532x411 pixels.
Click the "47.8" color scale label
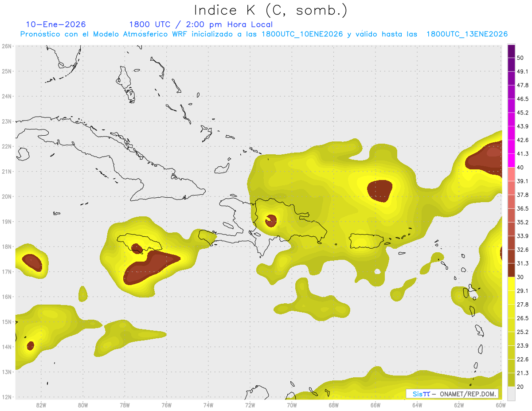522,85
